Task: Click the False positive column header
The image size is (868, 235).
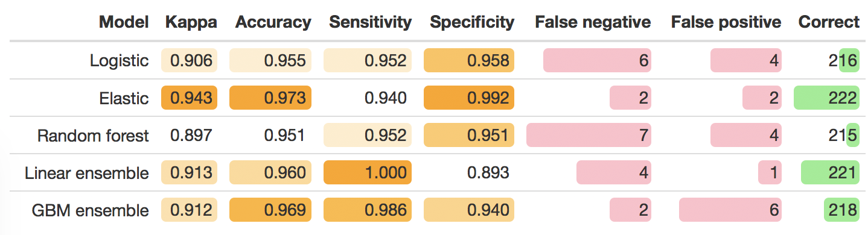Action: (726, 23)
